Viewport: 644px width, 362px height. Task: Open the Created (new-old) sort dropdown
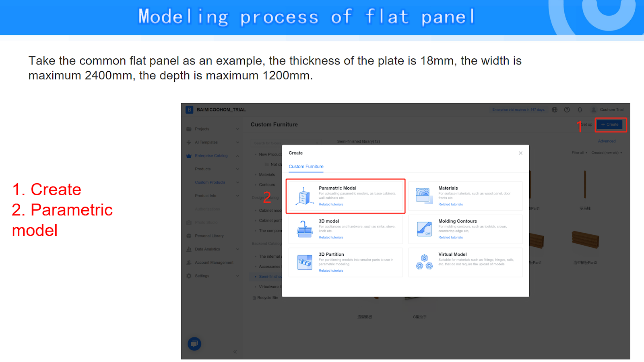pos(607,153)
